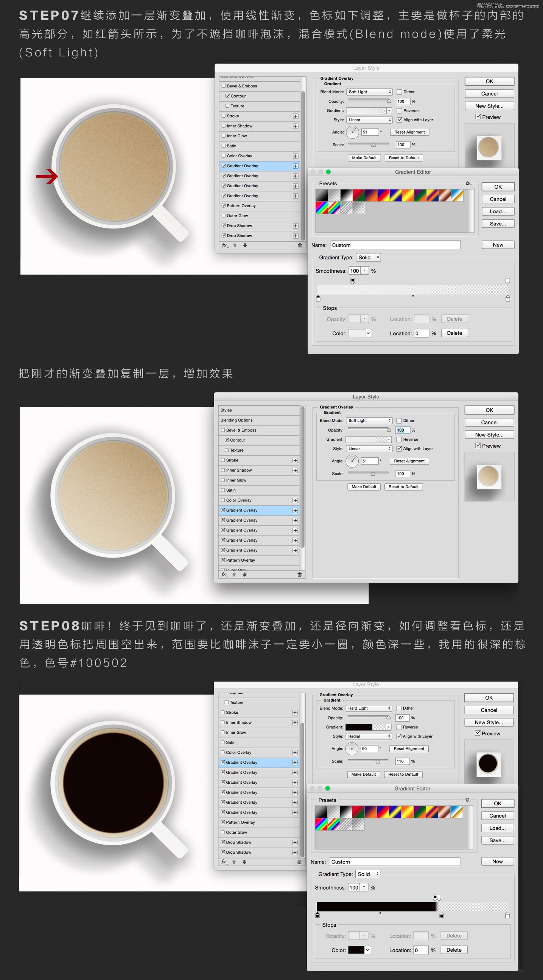Open Gradient Type Solid dropdown, top Gradient Editor
This screenshot has width=543, height=980.
tap(368, 258)
